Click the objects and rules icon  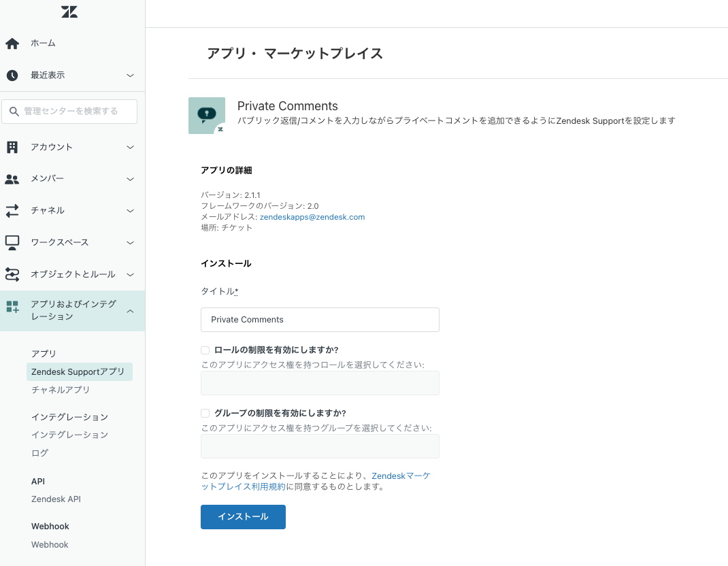coord(12,274)
